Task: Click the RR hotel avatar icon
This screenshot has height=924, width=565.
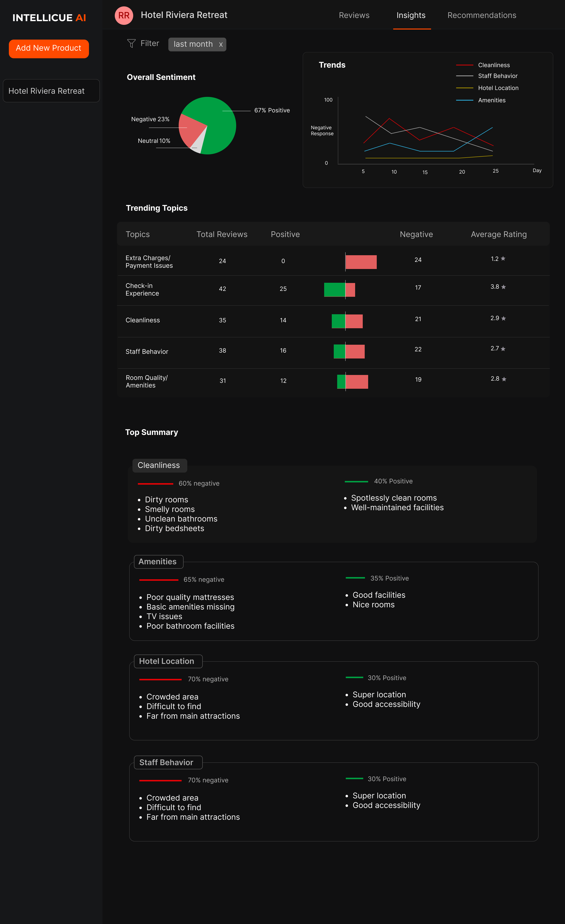Action: [x=124, y=15]
